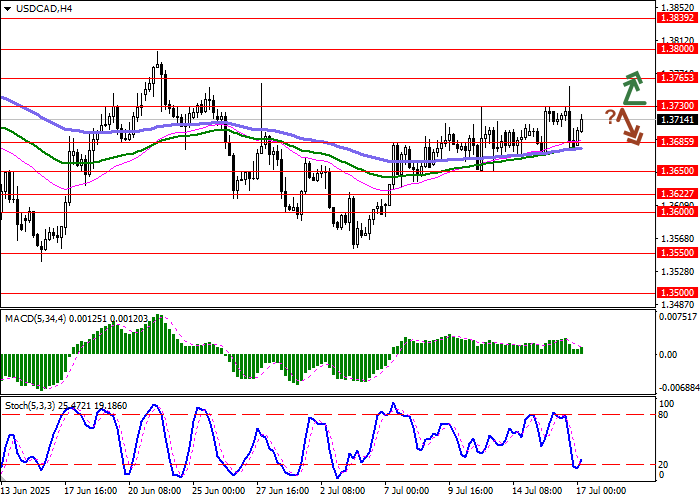Click the MACD(5,34,4) indicator label
Viewport: 700px width, 500px height.
click(40, 318)
